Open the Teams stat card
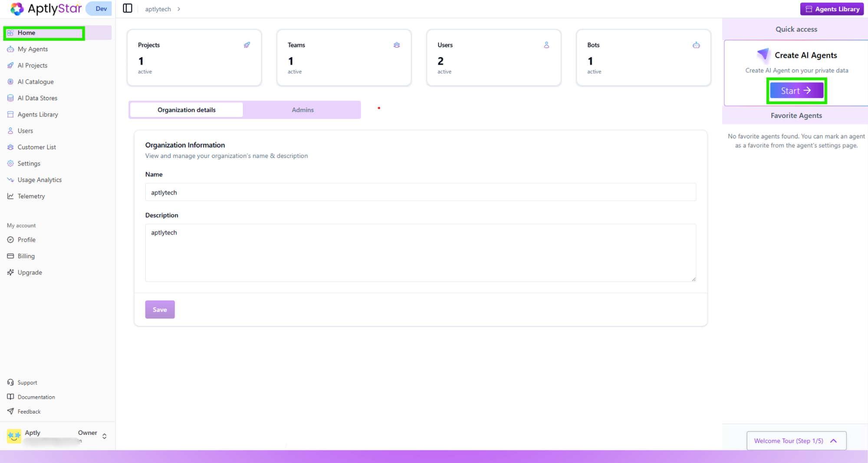Viewport: 868px width, 463px height. (x=344, y=58)
